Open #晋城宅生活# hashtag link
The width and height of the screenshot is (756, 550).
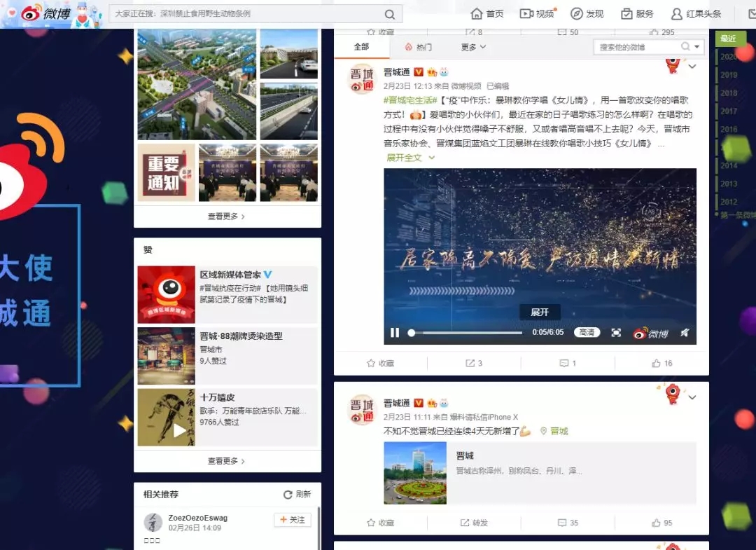pyautogui.click(x=410, y=100)
